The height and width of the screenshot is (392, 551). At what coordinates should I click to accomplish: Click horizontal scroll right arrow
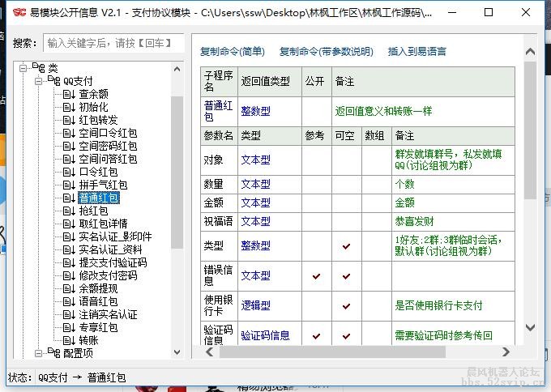[506, 352]
